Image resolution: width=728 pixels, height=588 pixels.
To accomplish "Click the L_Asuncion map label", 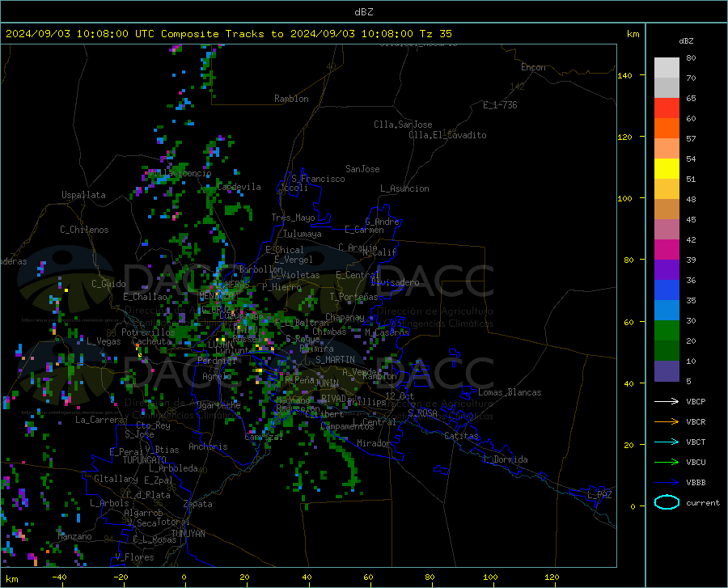I will 404,188.
